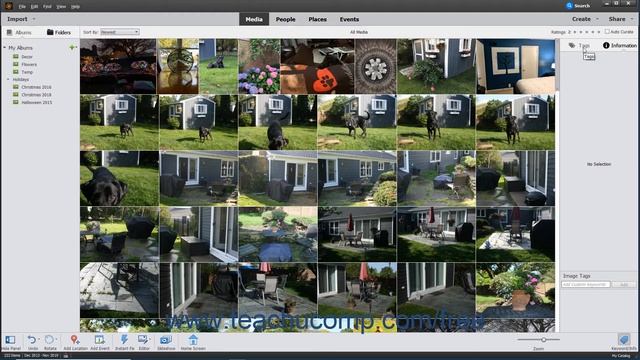Click the Instant Fix icon
This screenshot has height=360, width=640.
pos(124,340)
